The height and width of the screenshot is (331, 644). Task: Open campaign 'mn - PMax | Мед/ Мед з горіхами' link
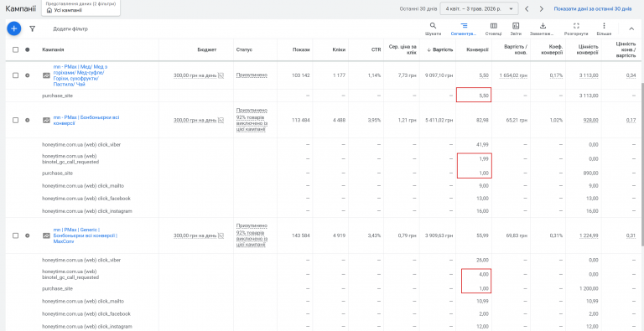tap(80, 75)
